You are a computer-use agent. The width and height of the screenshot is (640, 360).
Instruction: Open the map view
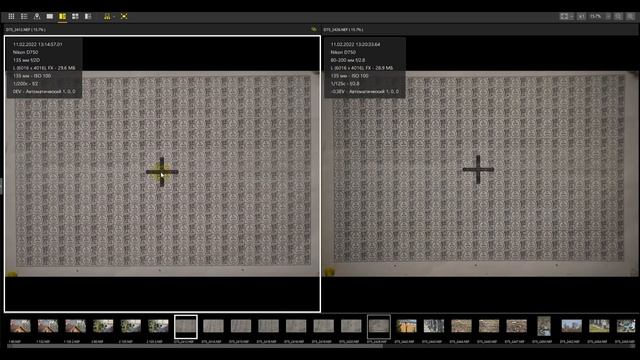click(x=37, y=16)
